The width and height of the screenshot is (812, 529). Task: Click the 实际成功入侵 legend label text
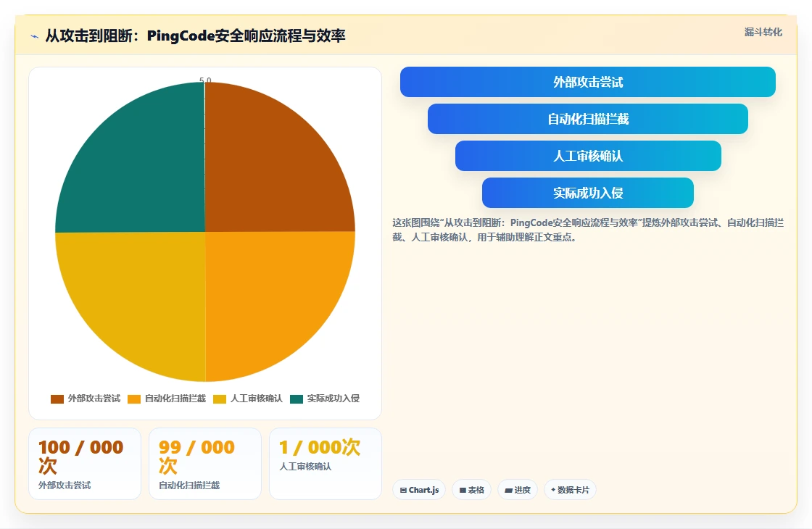333,399
